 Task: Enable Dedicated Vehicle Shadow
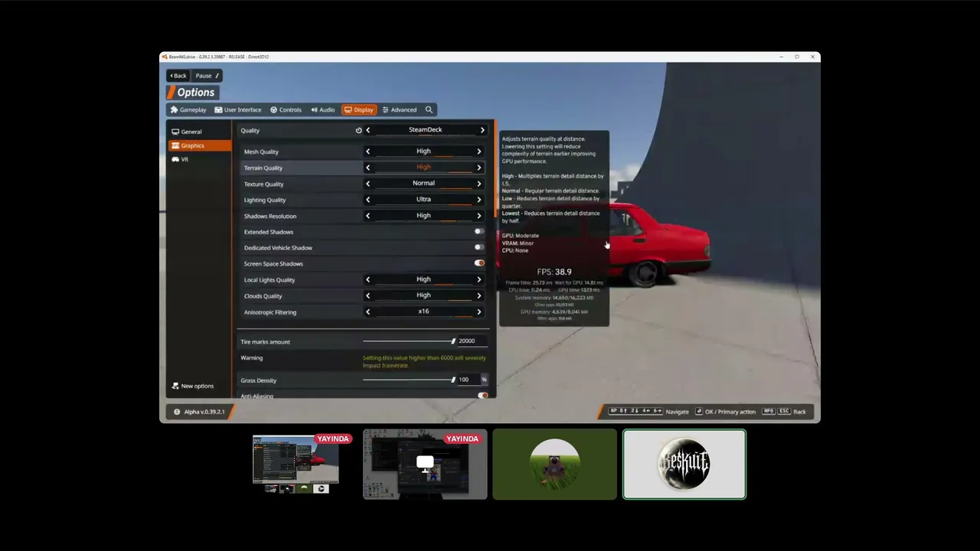coord(479,248)
